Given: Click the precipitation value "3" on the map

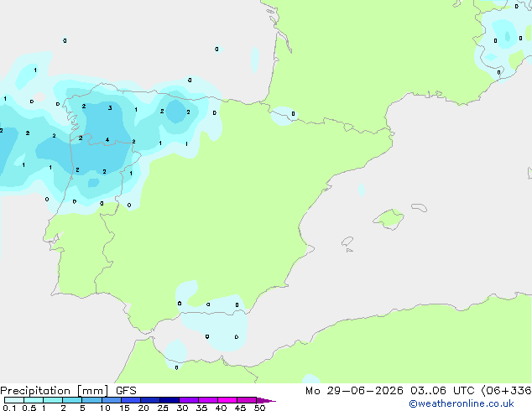Looking at the screenshot, I should click(x=110, y=108).
